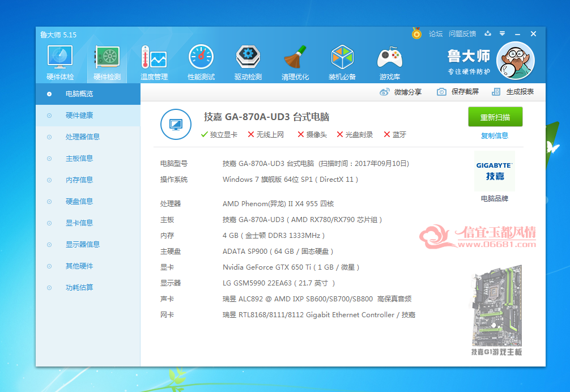Click the computer monitor circle icon

tap(176, 124)
